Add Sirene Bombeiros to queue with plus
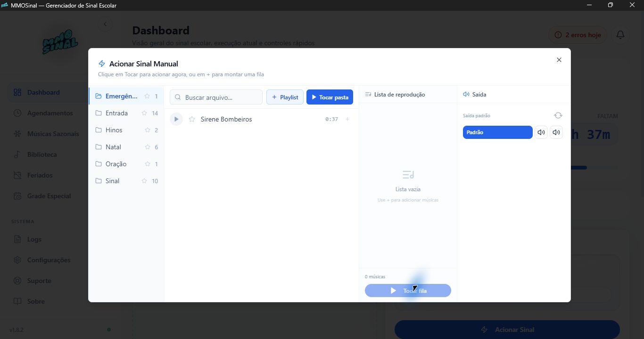This screenshot has height=339, width=644. point(347,119)
